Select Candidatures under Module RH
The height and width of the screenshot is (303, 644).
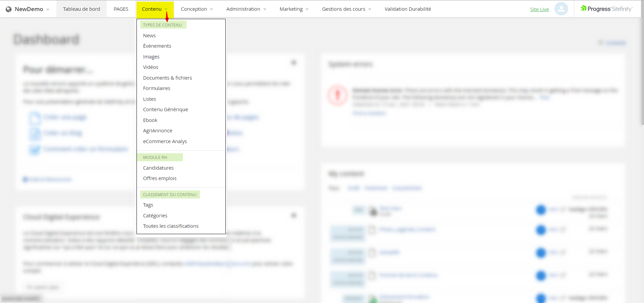tap(158, 168)
